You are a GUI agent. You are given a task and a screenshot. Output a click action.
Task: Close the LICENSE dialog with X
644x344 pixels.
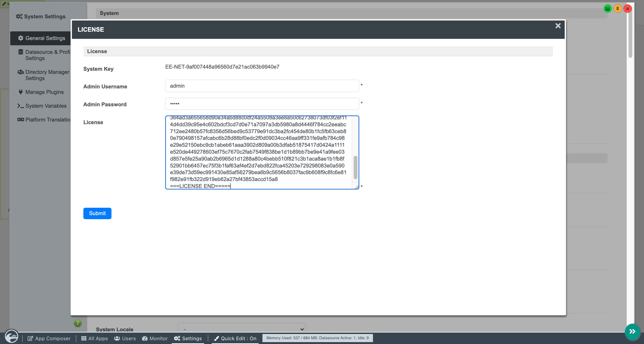(x=558, y=26)
